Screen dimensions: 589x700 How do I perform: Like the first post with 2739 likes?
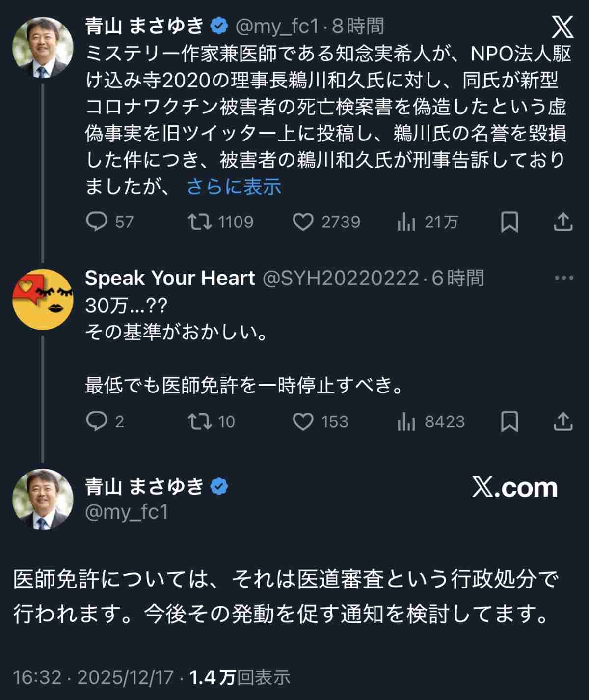303,222
